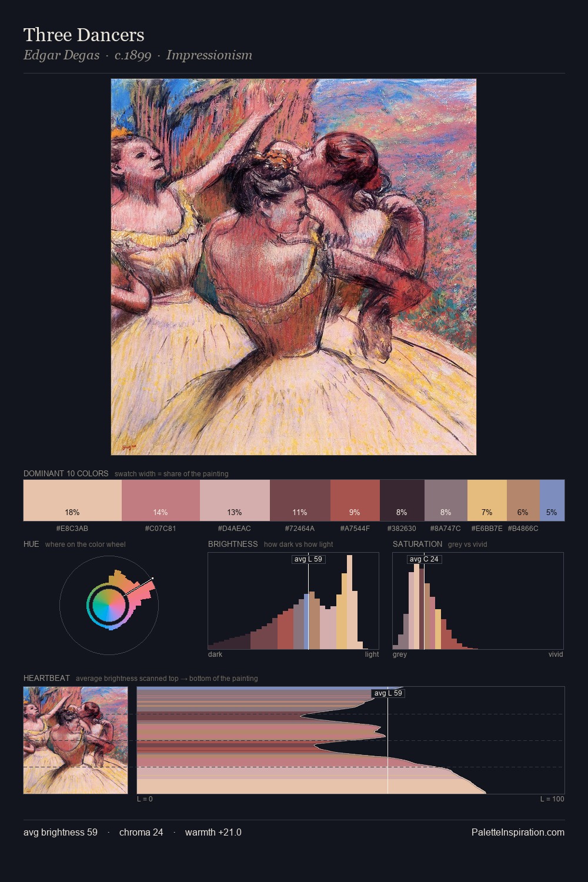588x882 pixels.
Task: Click the L = 0 axis label
Action: [145, 799]
